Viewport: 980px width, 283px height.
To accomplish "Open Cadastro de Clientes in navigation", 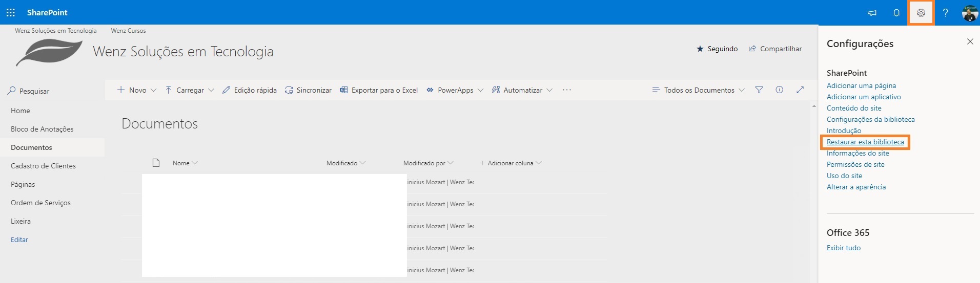I will coord(43,166).
